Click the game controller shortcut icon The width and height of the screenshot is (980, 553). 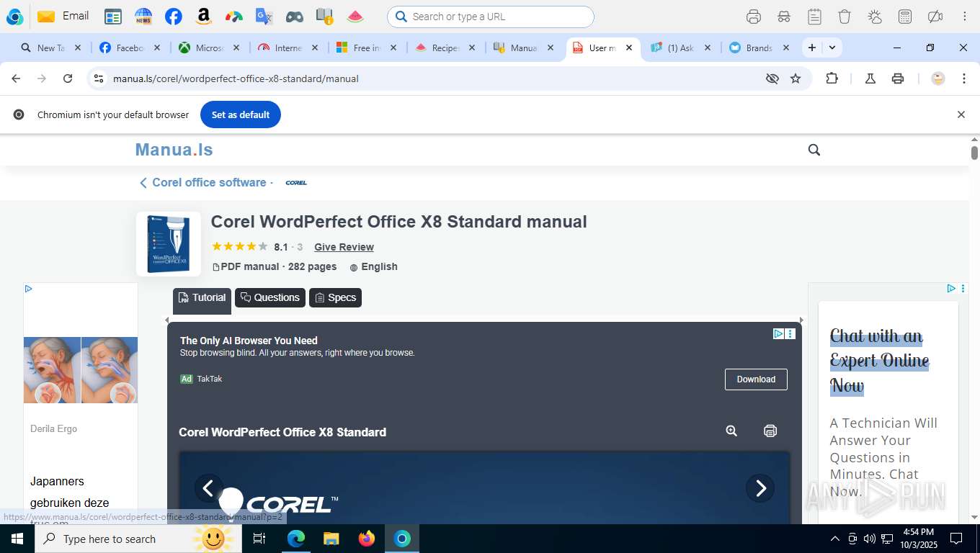[x=294, y=17]
